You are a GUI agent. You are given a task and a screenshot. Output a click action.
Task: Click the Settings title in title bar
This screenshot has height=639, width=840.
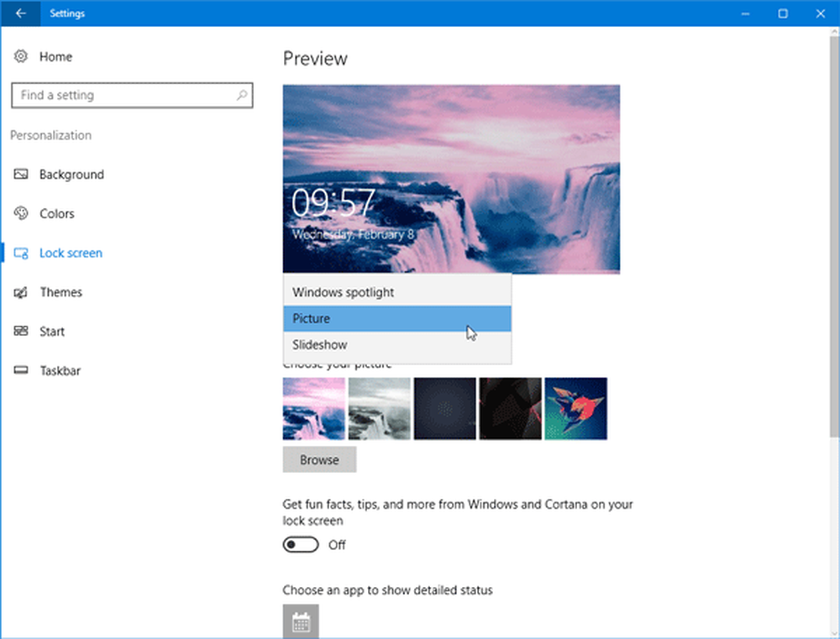tap(67, 13)
